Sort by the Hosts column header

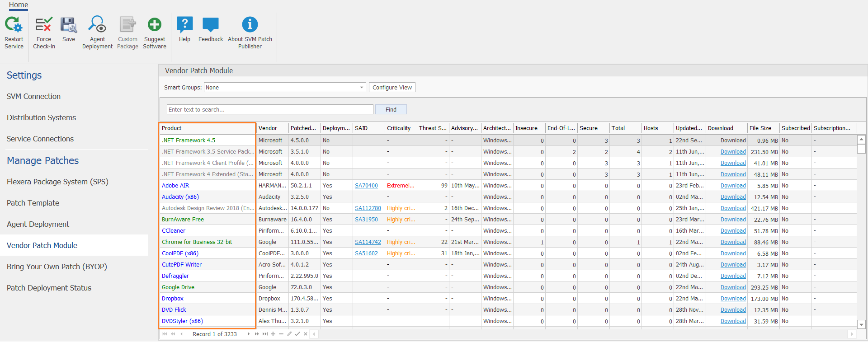(658, 128)
